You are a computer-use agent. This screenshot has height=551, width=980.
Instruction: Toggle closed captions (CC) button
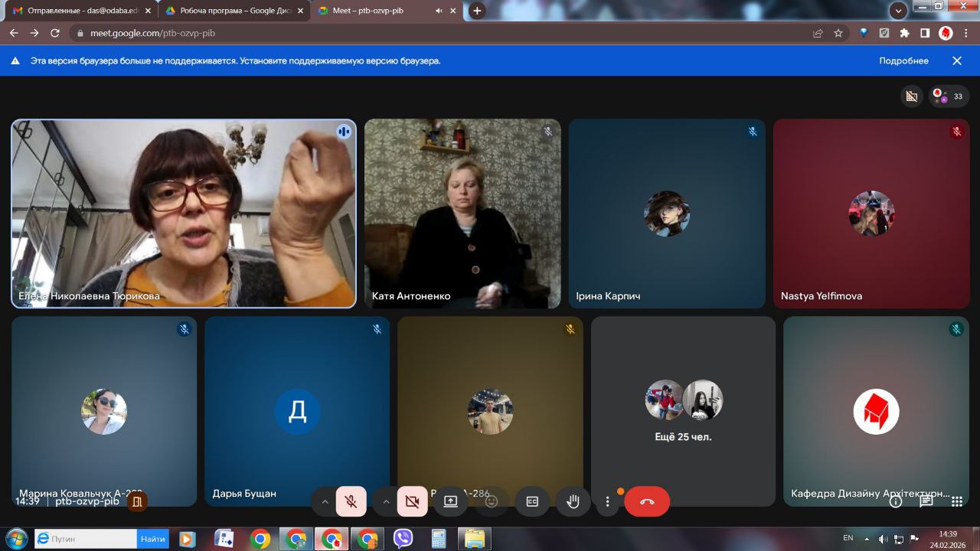[x=532, y=501]
